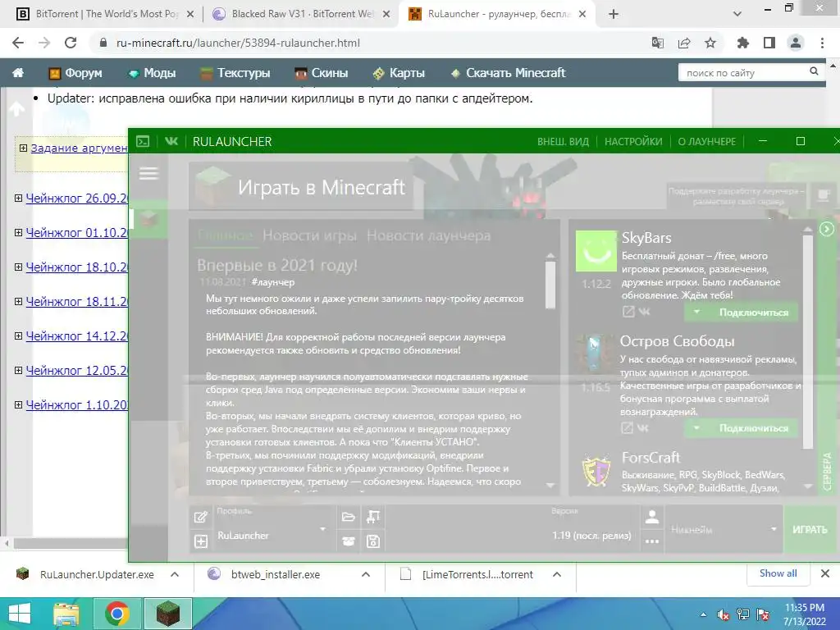The height and width of the screenshot is (630, 840).
Task: Open RuLauncher.Updater.exe download options arrow
Action: click(x=174, y=574)
